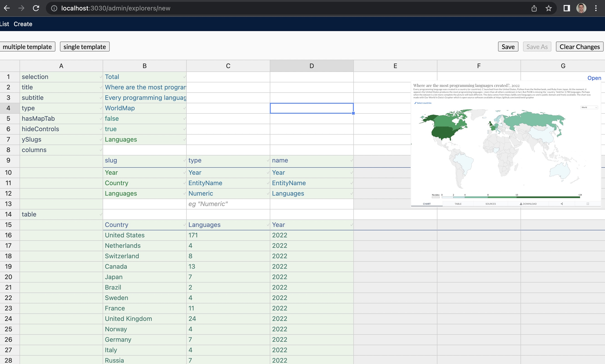Click Select countries pencil link
This screenshot has height=364, width=605.
[423, 103]
